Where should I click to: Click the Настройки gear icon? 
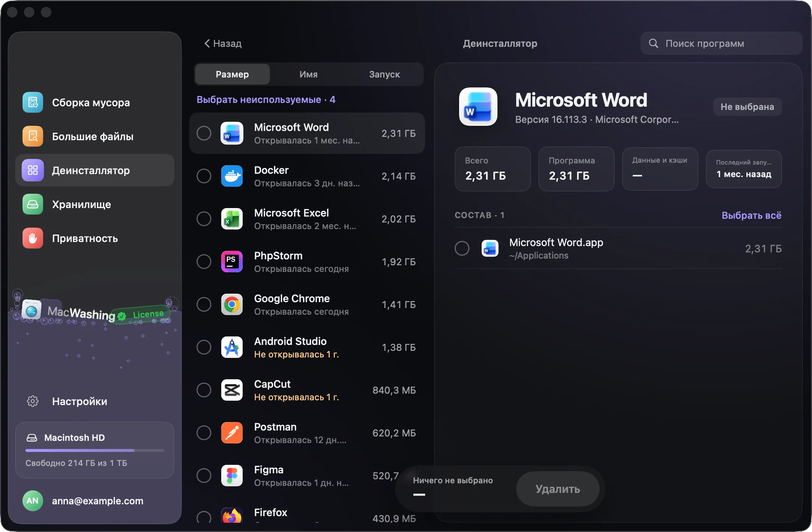click(x=33, y=401)
